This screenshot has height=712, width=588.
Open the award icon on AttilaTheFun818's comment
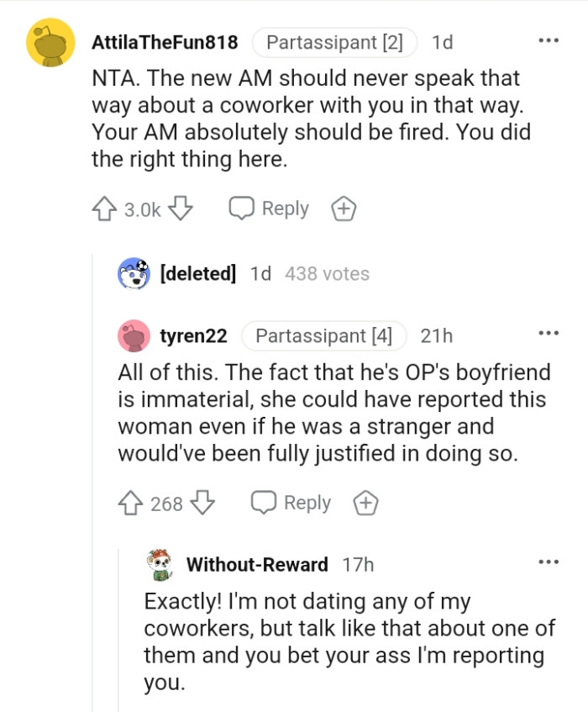pyautogui.click(x=344, y=208)
